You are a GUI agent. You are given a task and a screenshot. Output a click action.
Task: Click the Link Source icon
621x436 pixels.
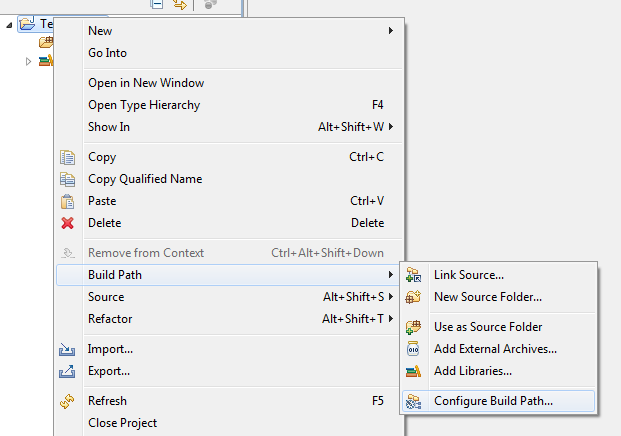tap(413, 275)
